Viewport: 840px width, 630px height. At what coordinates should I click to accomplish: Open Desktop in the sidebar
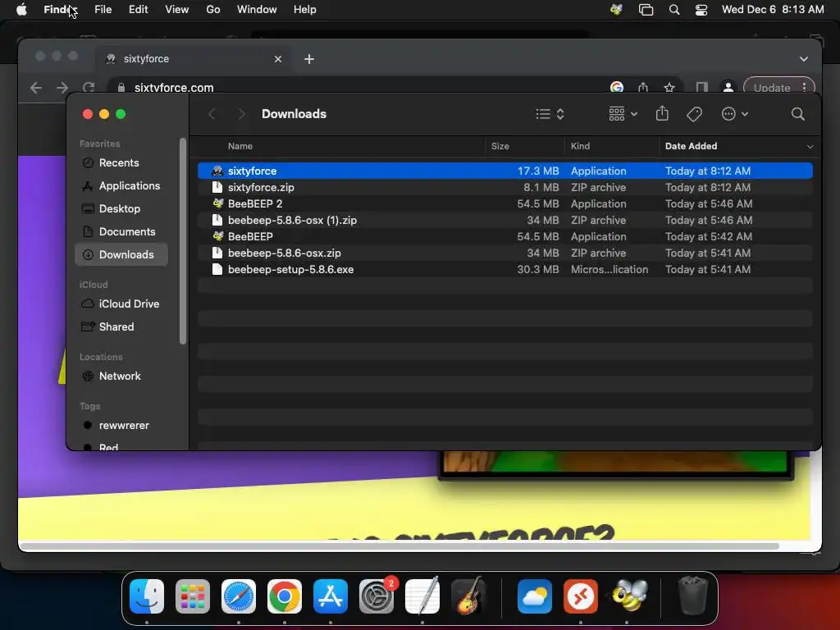coord(121,209)
